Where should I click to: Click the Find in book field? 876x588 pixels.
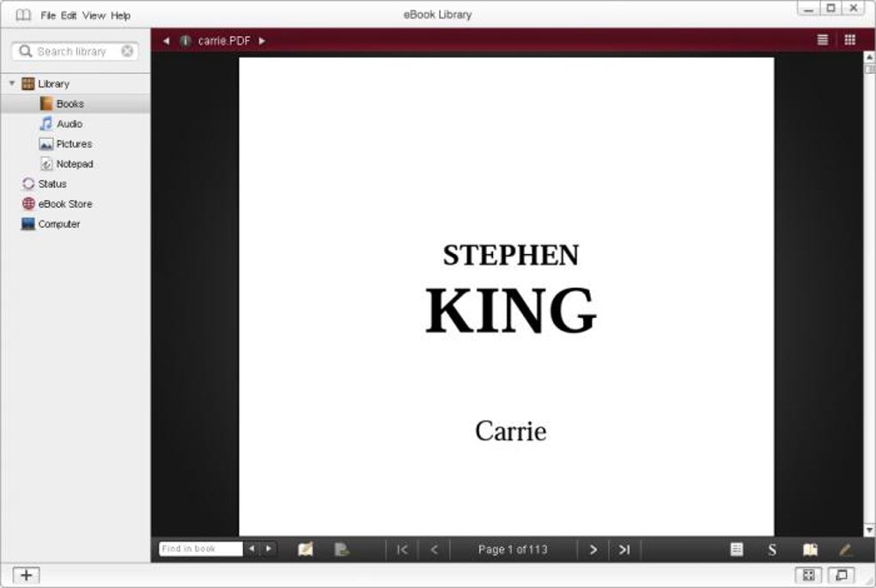[201, 549]
